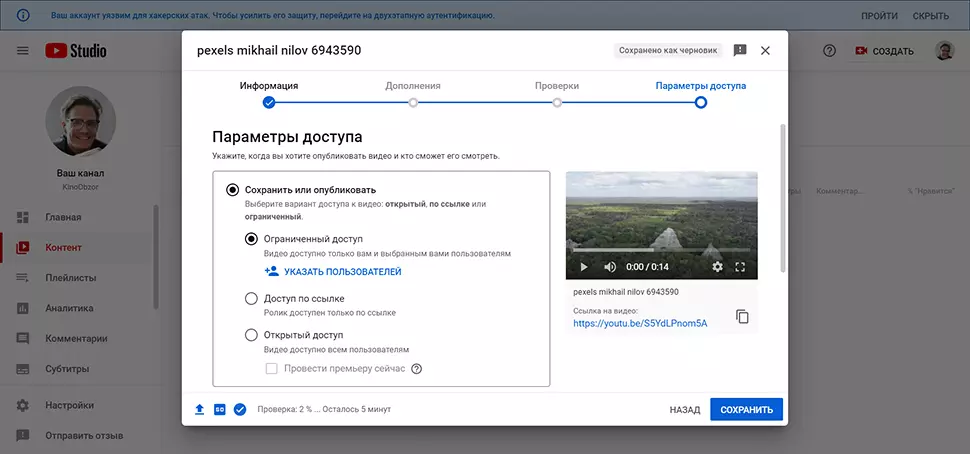Click the send feedback icon in dialog header
Screen dimensions: 970x454
(x=740, y=50)
